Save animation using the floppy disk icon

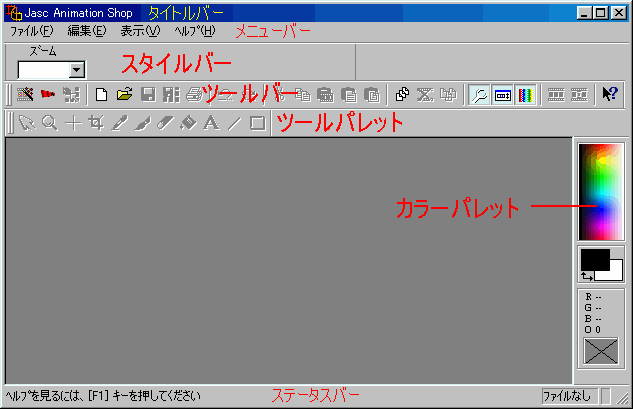(148, 95)
